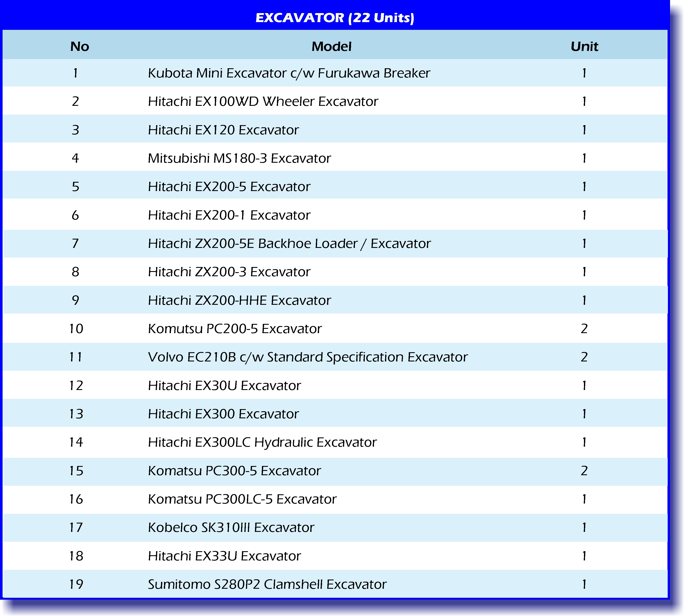Click row number 17 in No column

(x=76, y=528)
